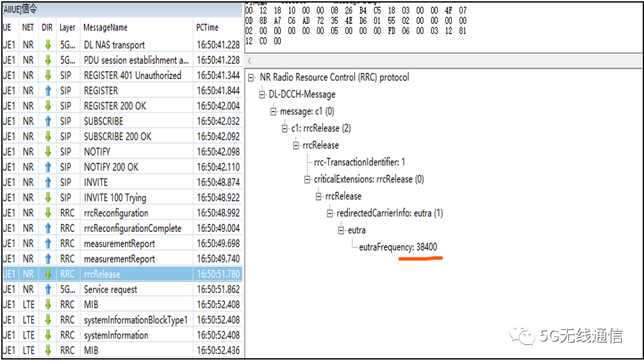This screenshot has width=644, height=364.
Task: Click the MIB row at 16:50:52.408
Action: pyautogui.click(x=122, y=305)
